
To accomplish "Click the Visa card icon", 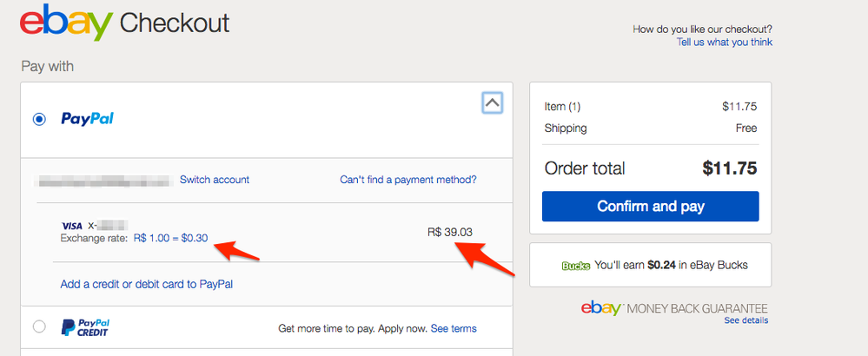I will (72, 226).
